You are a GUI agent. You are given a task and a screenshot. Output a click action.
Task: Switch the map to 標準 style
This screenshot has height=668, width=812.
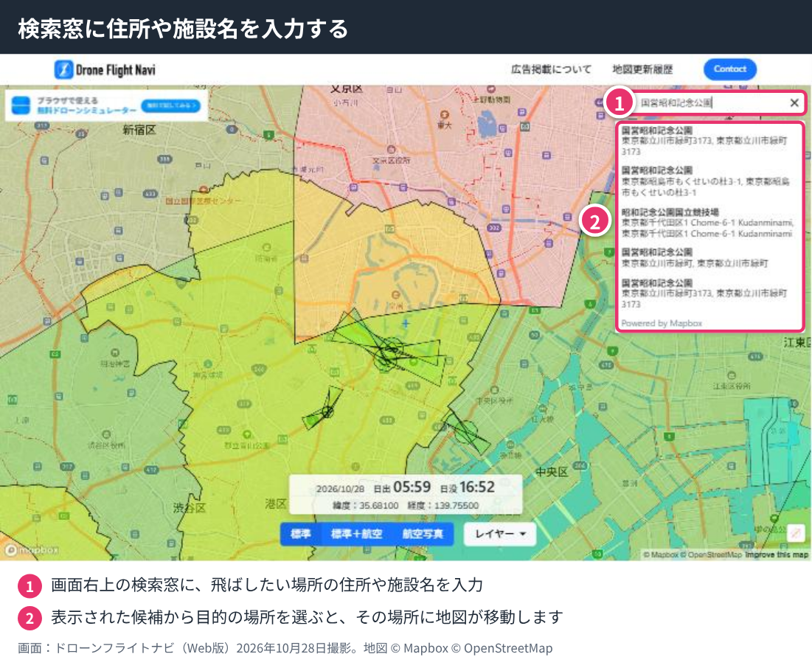click(300, 534)
